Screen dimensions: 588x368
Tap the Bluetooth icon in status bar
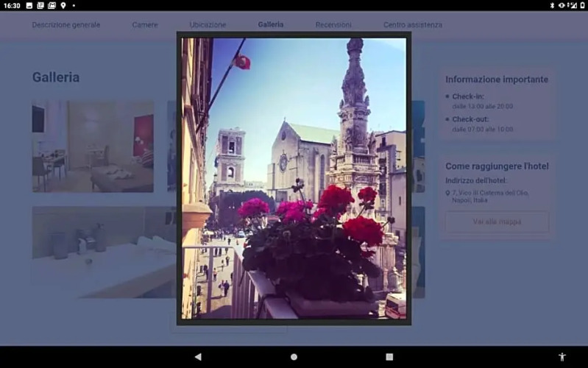552,5
